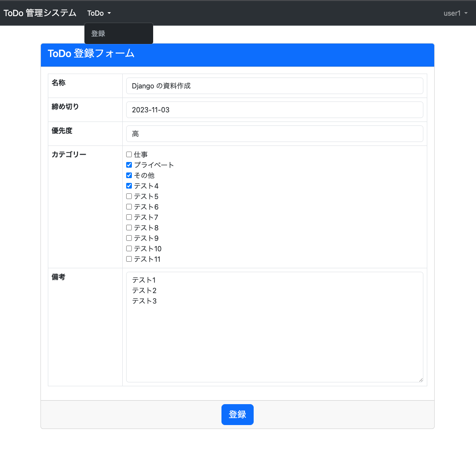Grab the 備考 textarea resize handle
Image resolution: width=476 pixels, height=449 pixels.
click(421, 380)
